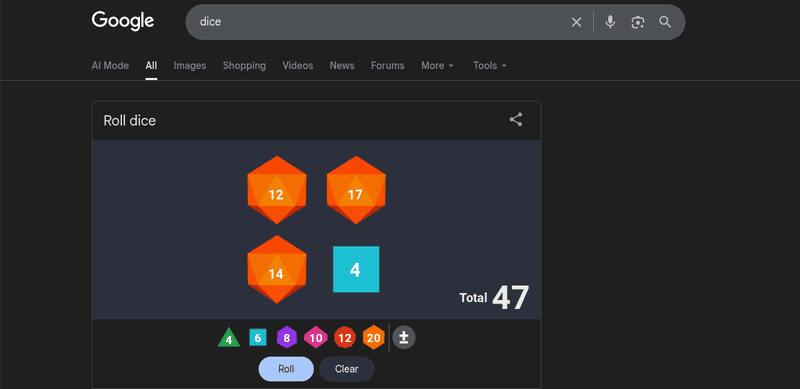The width and height of the screenshot is (800, 389).
Task: Add a green 4-sided die
Action: pos(229,337)
